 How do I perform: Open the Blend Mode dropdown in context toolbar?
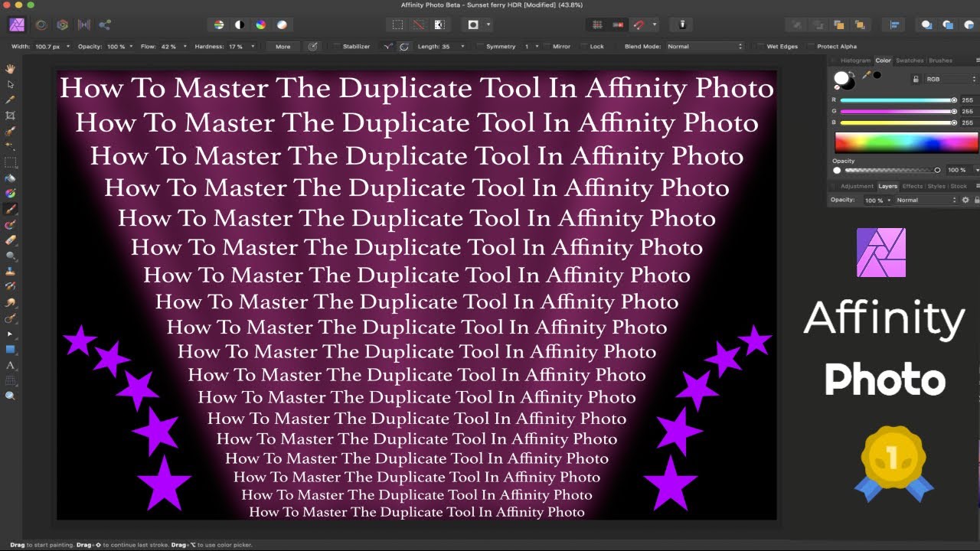[x=704, y=47]
